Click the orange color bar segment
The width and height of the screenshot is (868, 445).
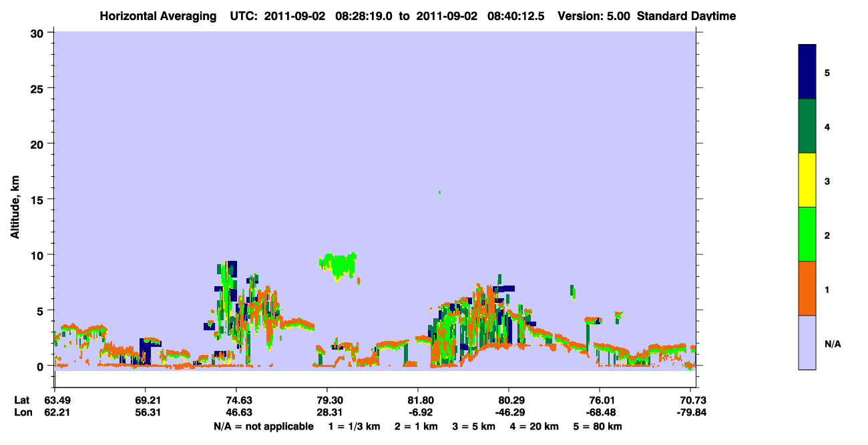[807, 288]
